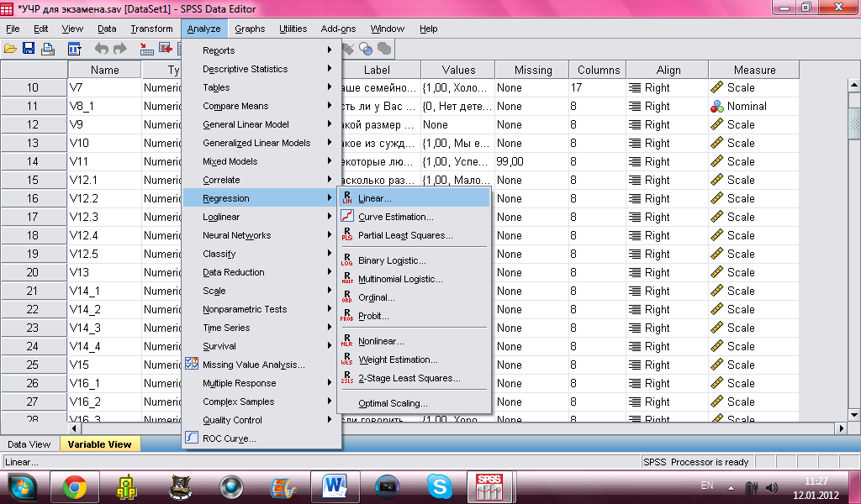The width and height of the screenshot is (861, 504).
Task: Click the Missing Value Analysis menu icon
Action: [x=192, y=364]
